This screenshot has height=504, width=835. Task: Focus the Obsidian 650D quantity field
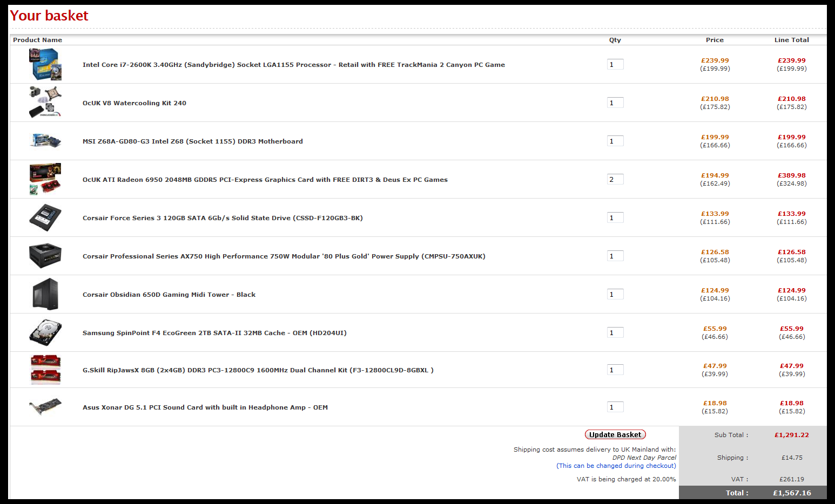[x=615, y=294]
